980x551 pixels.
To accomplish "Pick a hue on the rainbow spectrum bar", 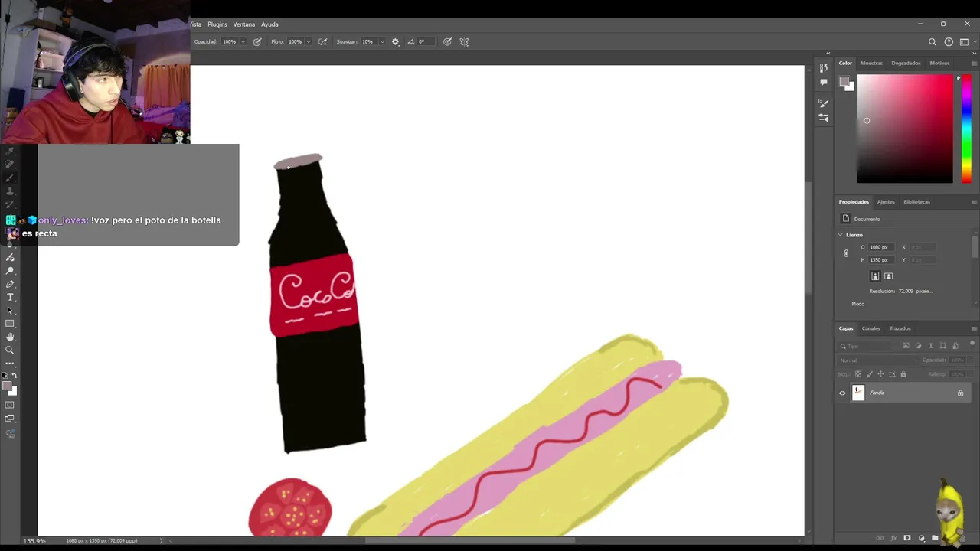I will click(966, 129).
